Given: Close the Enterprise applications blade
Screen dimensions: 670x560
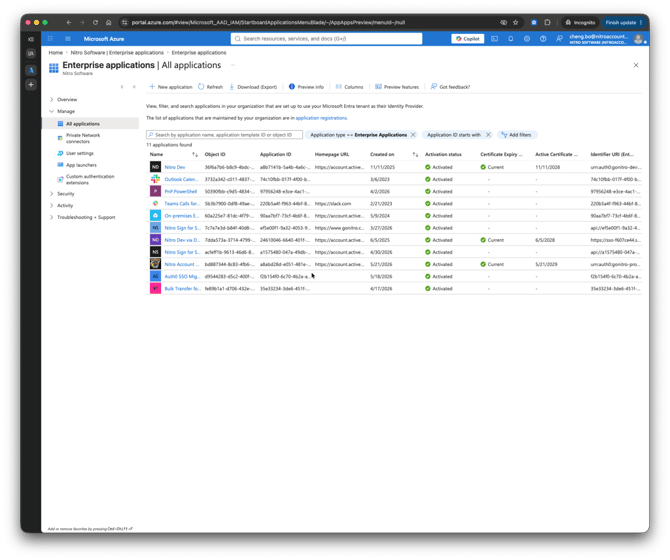Looking at the screenshot, I should point(636,65).
